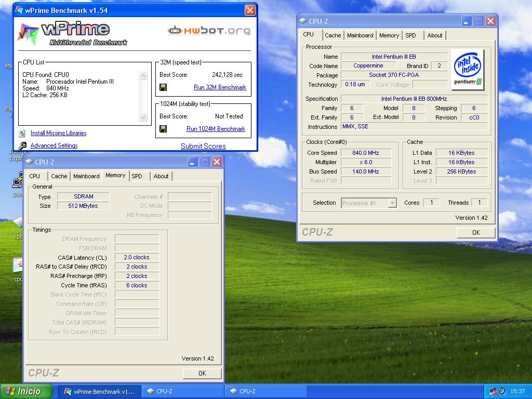Click the CAS# Latency 2.0 clocks field
Screen dimensions: 532x399
pyautogui.click(x=137, y=258)
